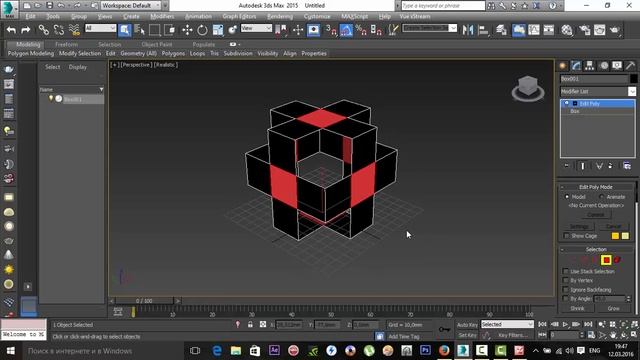Choose the Rectangular Selection Region tool
Image resolution: width=640 pixels, height=360 pixels.
pyautogui.click(x=154, y=30)
